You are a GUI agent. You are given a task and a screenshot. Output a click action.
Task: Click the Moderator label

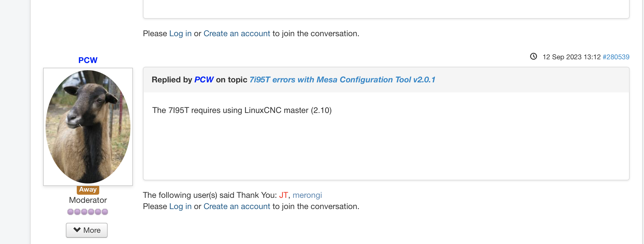88,200
